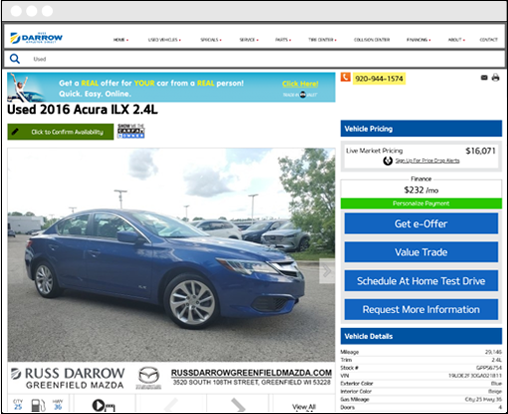Screen dimensions: 508x414
Task: Click the email envelope icon
Action: tap(484, 78)
